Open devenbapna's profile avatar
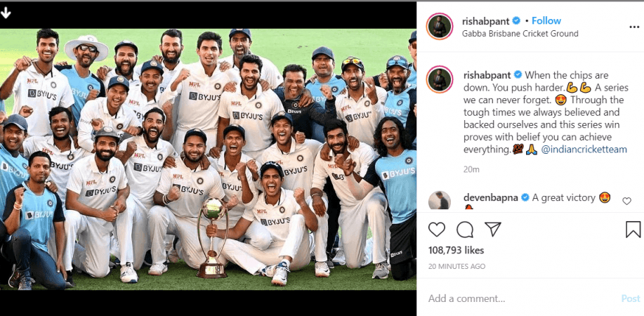Image resolution: width=644 pixels, height=316 pixels. (x=440, y=201)
